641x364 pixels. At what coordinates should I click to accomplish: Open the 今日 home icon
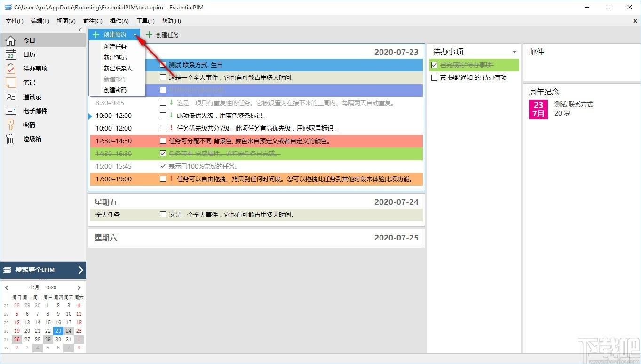(10, 40)
